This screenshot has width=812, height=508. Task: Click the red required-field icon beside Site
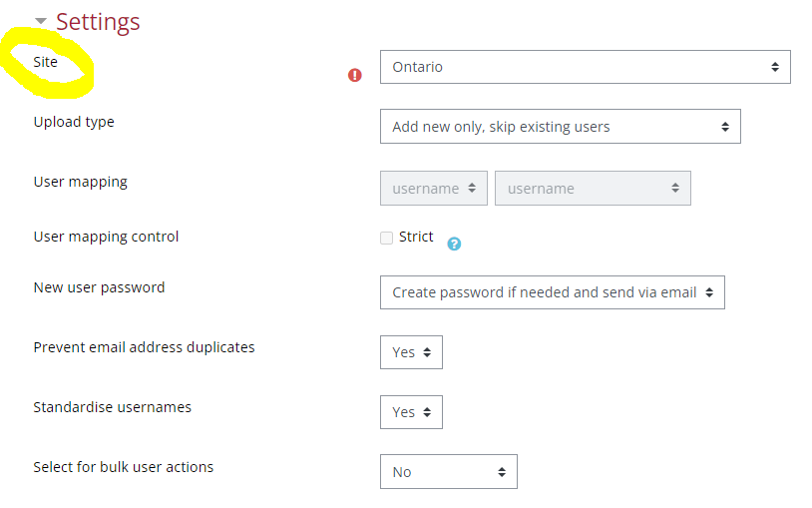(354, 75)
